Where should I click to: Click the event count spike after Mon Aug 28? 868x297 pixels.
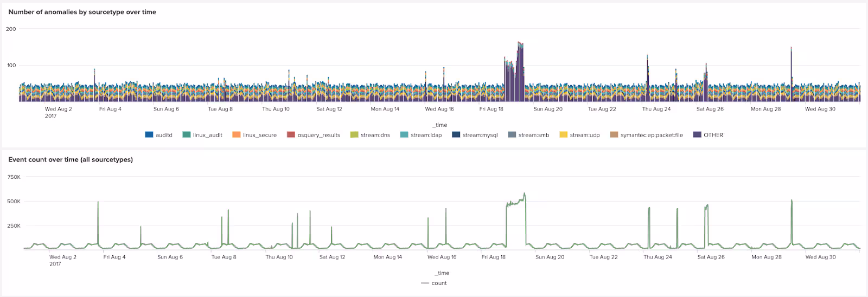point(792,202)
